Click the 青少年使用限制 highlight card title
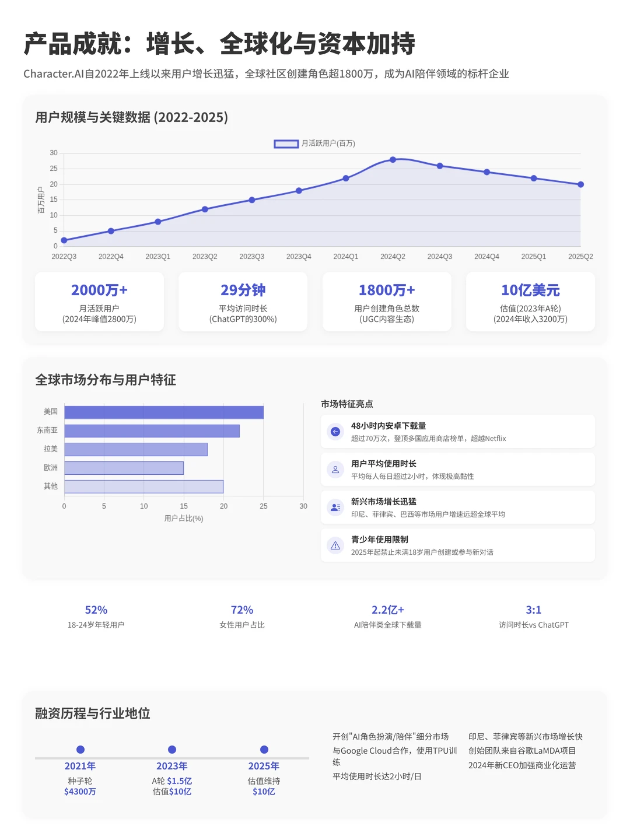 pyautogui.click(x=380, y=540)
